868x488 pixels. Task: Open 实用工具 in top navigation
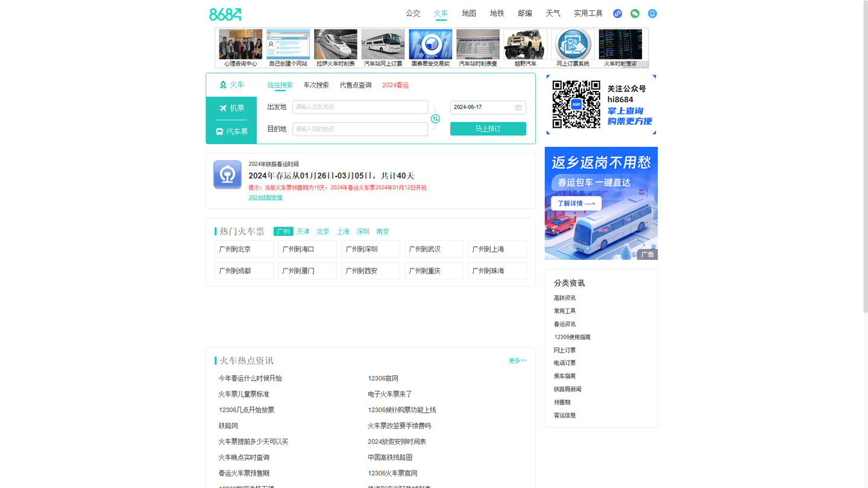(588, 13)
